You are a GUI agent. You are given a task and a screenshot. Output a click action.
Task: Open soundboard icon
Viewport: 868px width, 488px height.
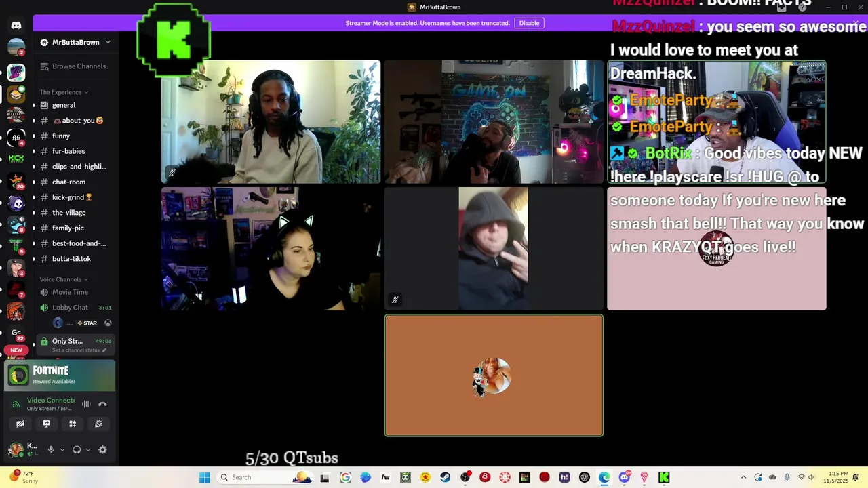click(x=98, y=424)
